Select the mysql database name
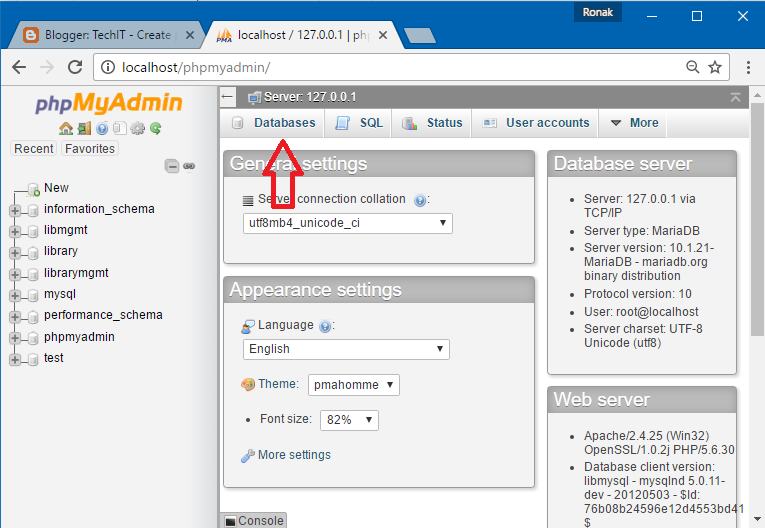Viewport: 765px width, 528px height. (60, 294)
